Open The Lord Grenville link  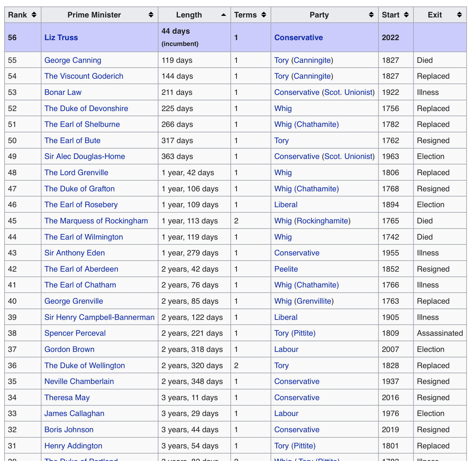[x=76, y=173]
